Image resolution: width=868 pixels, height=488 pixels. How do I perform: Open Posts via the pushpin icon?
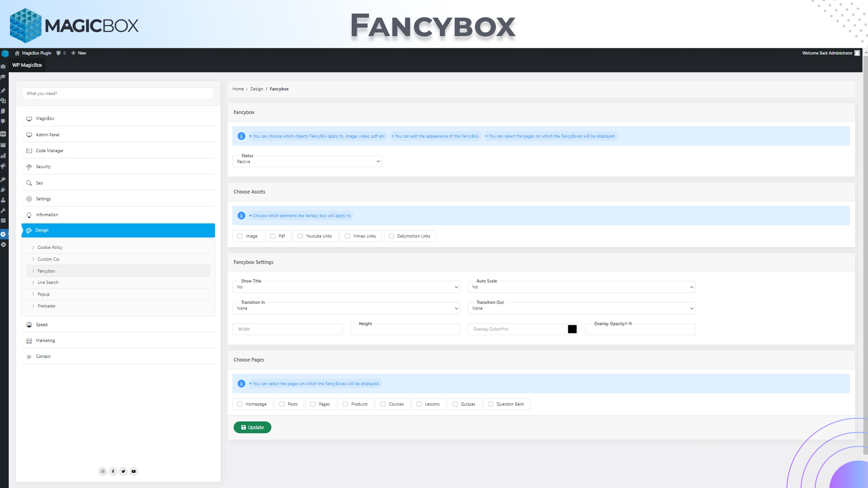[3, 90]
